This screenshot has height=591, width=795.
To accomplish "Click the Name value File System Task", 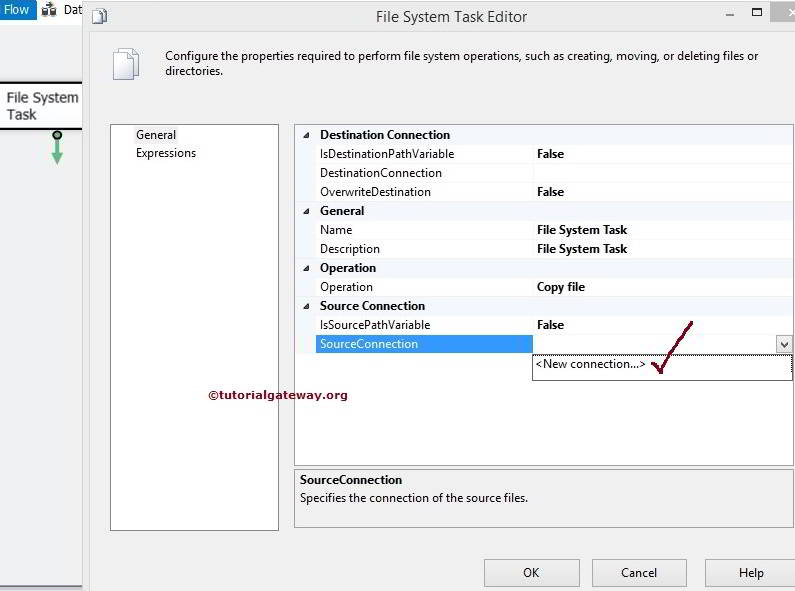I will 582,230.
